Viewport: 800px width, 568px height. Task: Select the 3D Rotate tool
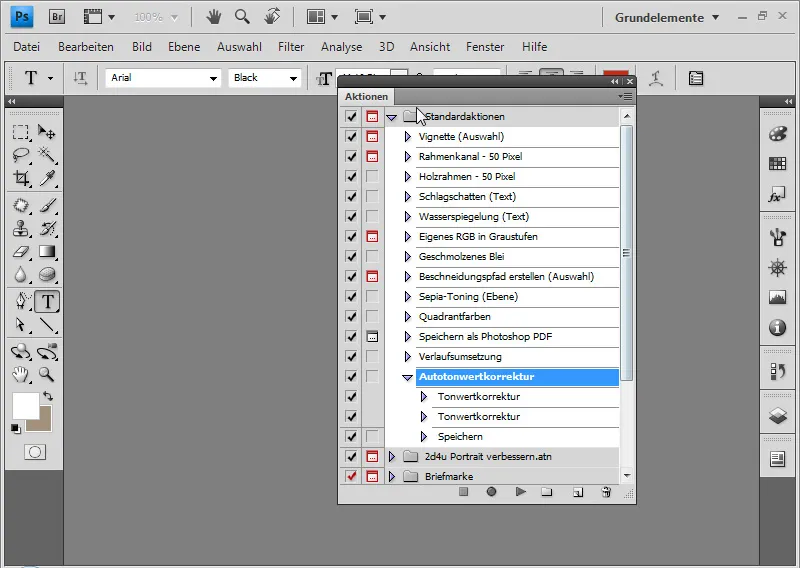tap(20, 352)
